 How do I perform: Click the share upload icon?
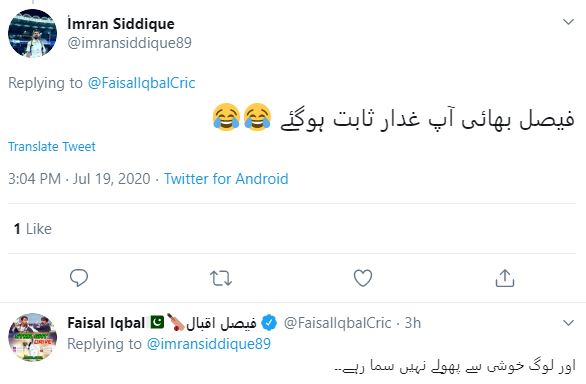(x=505, y=278)
